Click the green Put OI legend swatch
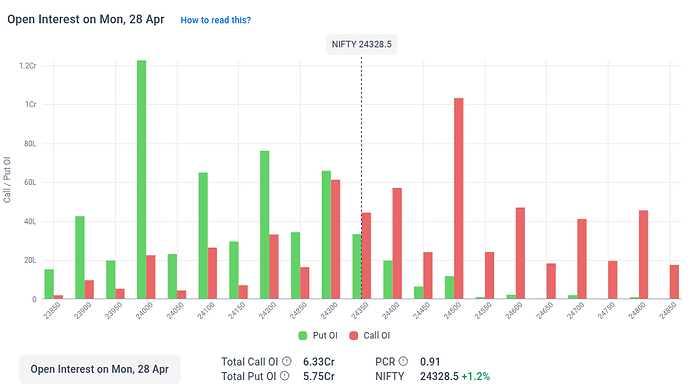 pyautogui.click(x=302, y=335)
